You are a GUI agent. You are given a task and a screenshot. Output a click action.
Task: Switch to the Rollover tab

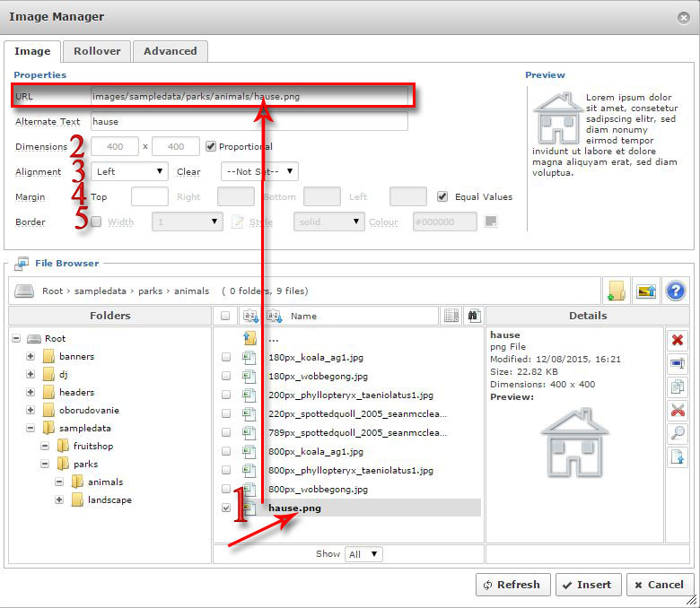pyautogui.click(x=97, y=51)
